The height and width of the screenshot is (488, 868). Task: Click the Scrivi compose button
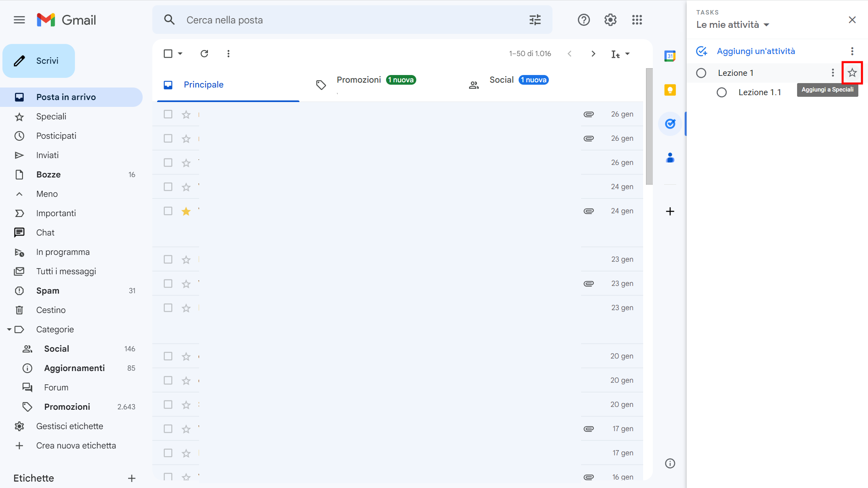tap(39, 61)
